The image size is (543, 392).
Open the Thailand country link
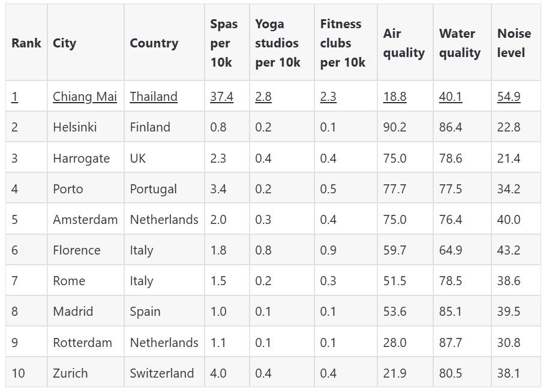[x=154, y=97]
